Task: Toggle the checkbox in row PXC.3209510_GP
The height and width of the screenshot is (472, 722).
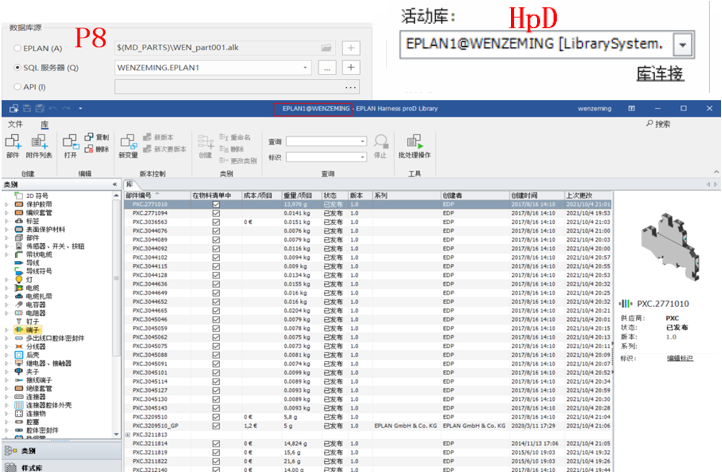Action: (216, 426)
